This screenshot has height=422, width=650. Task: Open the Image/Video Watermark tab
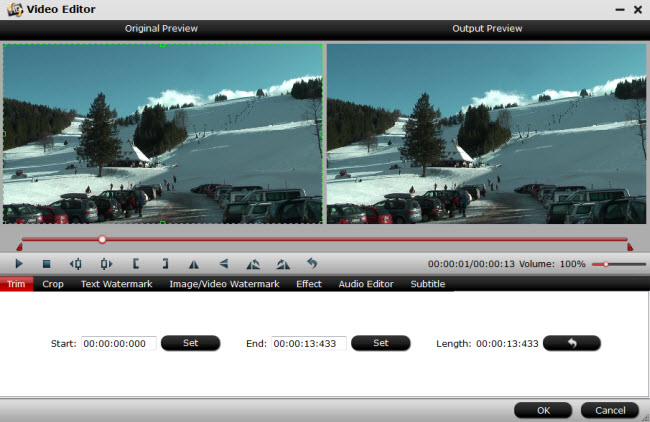pyautogui.click(x=224, y=284)
